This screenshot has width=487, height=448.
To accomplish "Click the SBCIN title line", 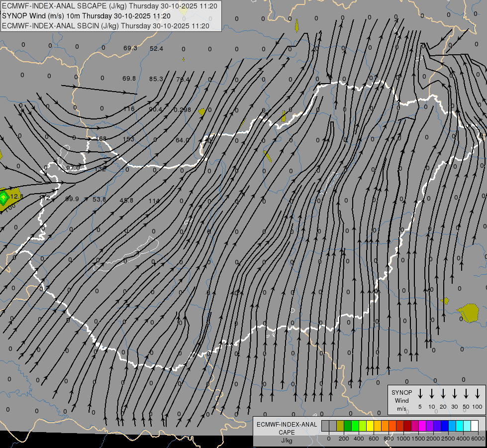I will click(105, 26).
